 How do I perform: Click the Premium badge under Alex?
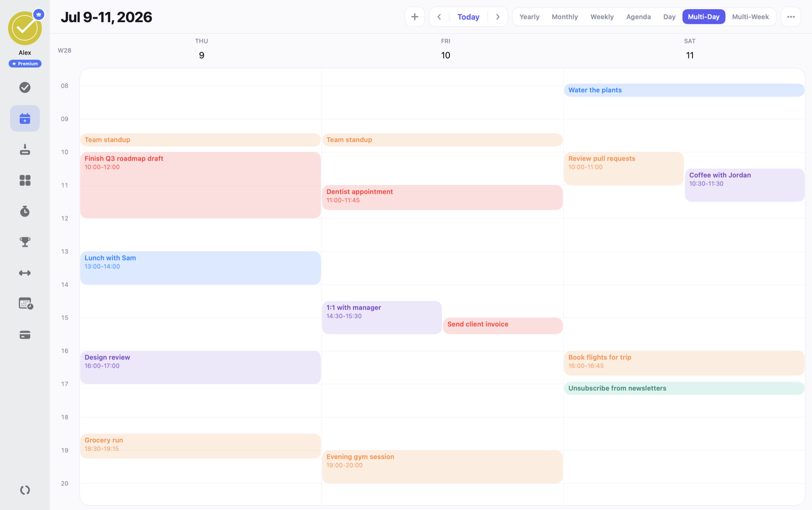25,64
